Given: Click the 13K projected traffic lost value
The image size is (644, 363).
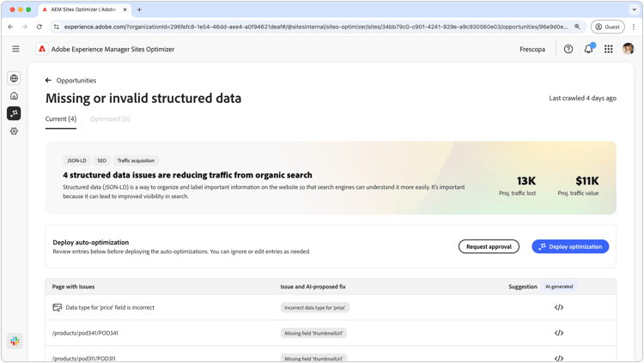Looking at the screenshot, I should coord(526,181).
